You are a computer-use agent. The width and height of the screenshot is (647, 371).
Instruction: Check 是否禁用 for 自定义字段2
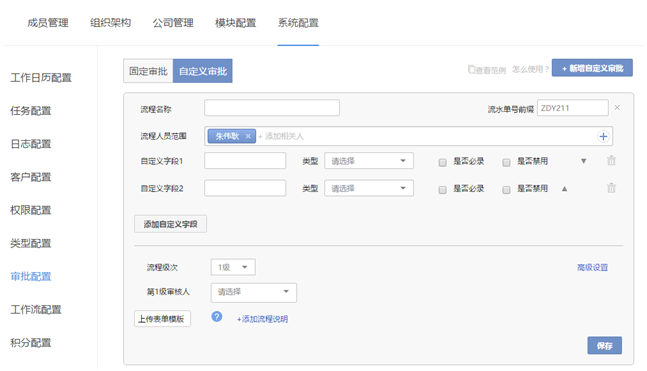pos(506,190)
